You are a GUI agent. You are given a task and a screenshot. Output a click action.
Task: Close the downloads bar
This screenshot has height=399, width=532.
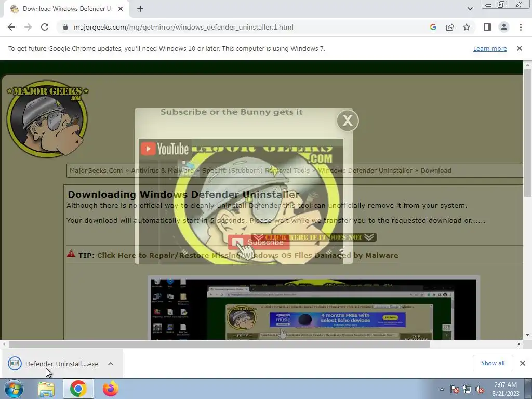point(523,363)
